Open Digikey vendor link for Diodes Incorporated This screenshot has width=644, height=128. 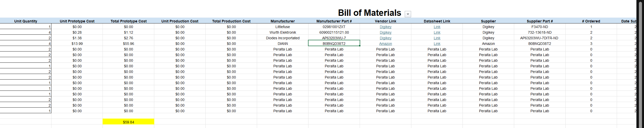click(385, 38)
